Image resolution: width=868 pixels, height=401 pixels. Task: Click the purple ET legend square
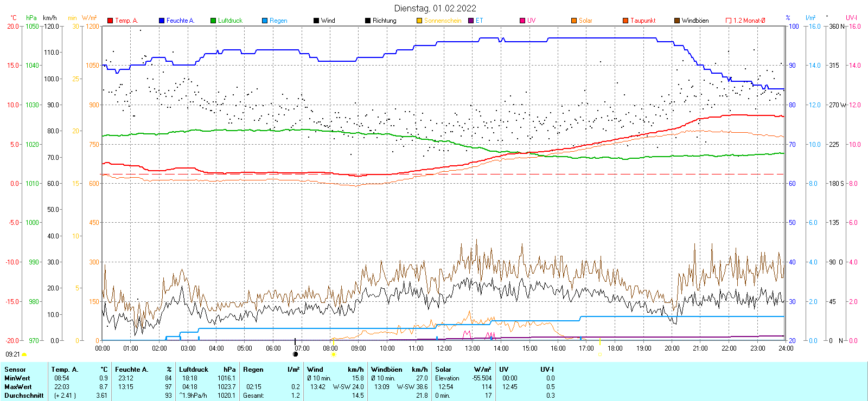tap(471, 21)
